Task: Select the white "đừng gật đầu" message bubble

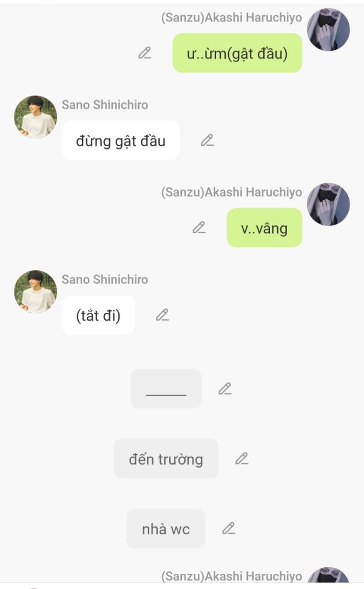Action: tap(121, 140)
